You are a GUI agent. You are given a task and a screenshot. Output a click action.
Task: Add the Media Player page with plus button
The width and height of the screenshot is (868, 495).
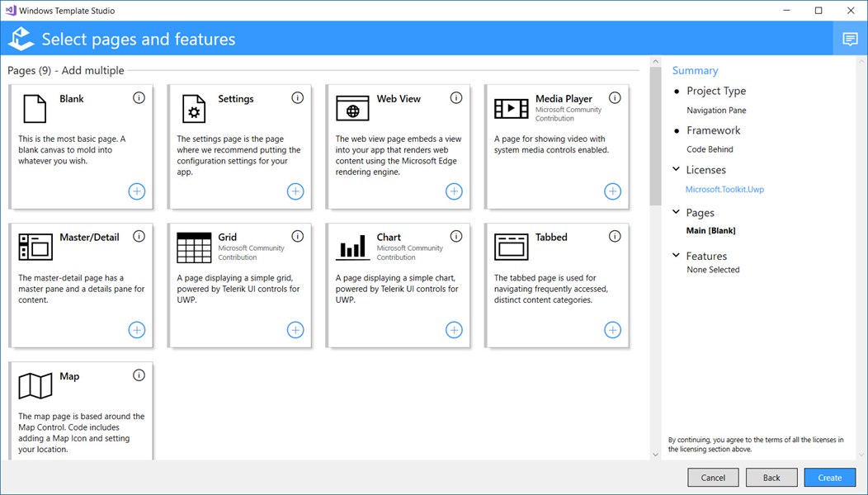click(x=613, y=191)
